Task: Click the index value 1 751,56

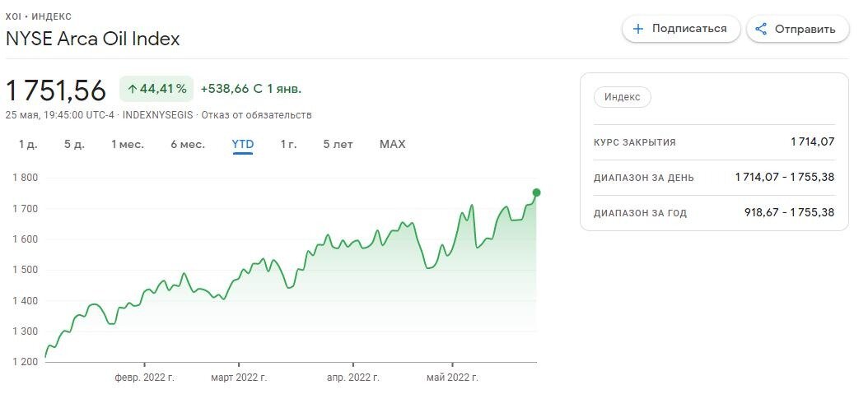Action: (56, 90)
